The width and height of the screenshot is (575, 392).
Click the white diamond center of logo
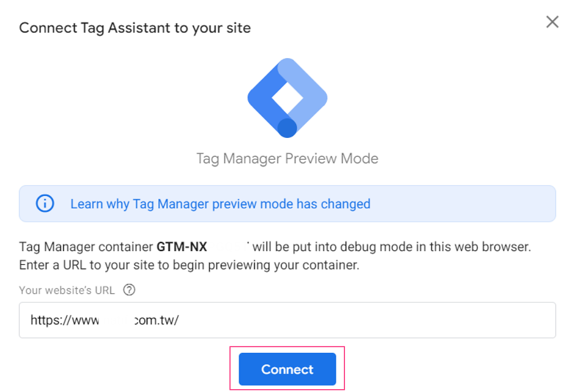(287, 98)
